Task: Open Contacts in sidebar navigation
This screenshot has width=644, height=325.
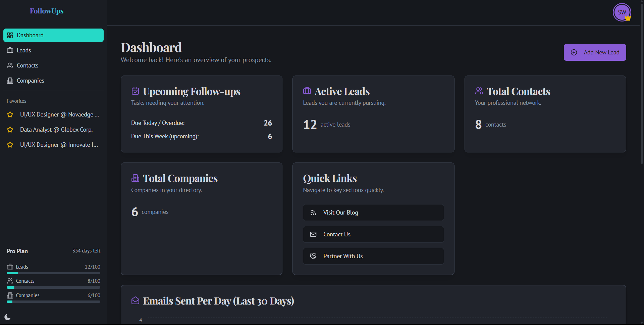Action: coord(53,65)
